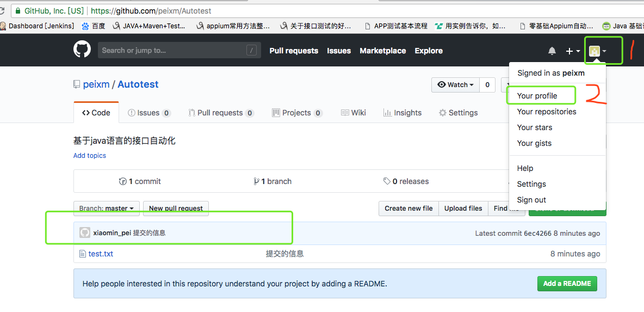Click the slash shortcut hint in search
This screenshot has height=312, width=644.
tap(251, 51)
